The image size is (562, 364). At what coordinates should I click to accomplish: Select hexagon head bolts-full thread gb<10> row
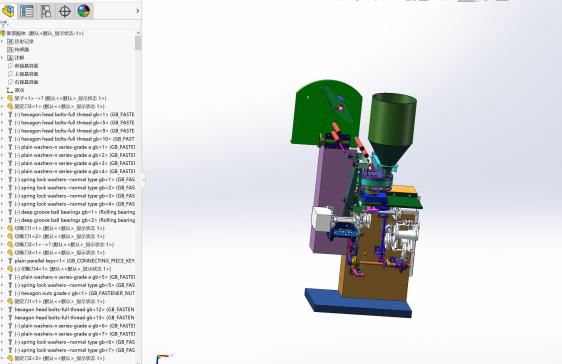[71, 139]
